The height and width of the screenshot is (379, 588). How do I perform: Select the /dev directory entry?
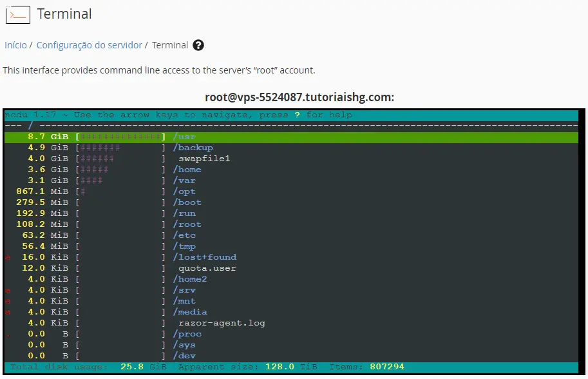pyautogui.click(x=184, y=356)
